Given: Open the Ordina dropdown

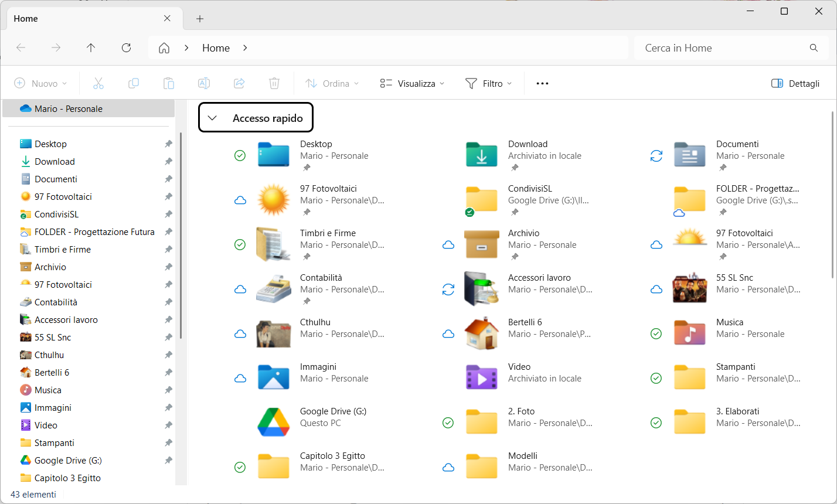Looking at the screenshot, I should 332,83.
